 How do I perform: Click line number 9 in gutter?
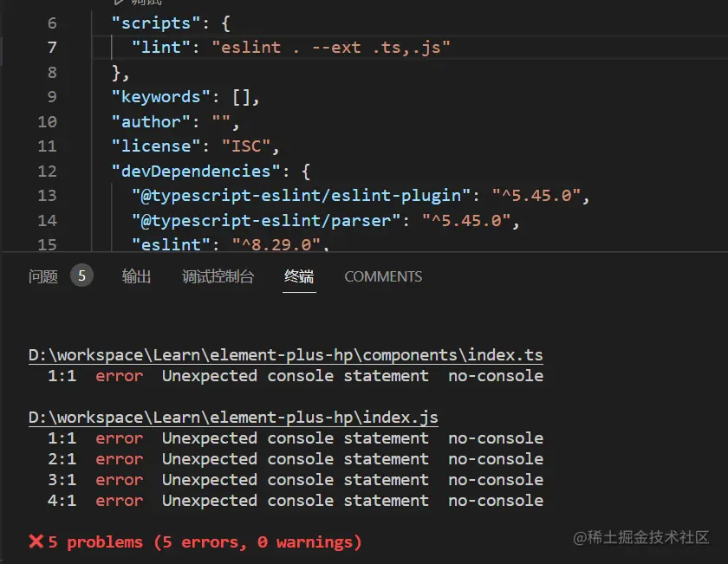point(52,97)
